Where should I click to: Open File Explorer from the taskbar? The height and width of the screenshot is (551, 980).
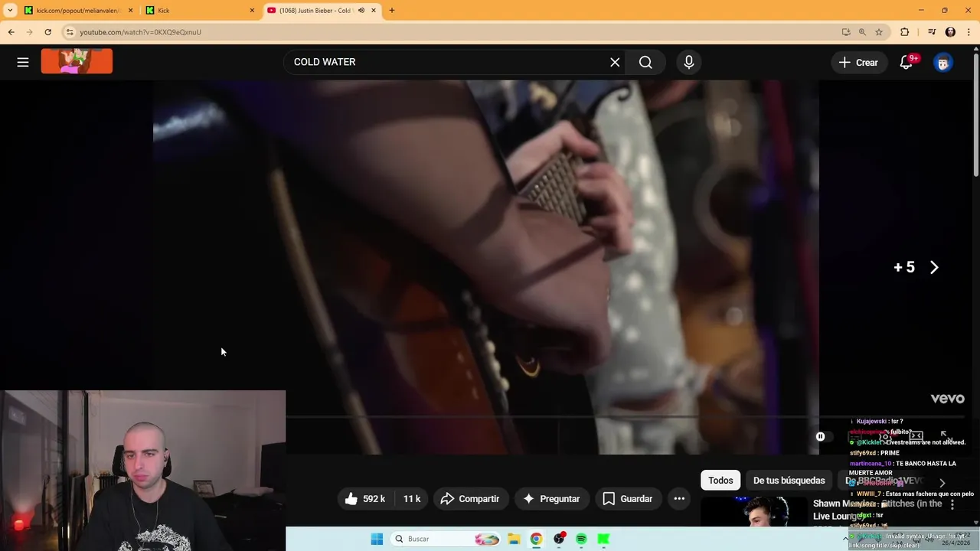(514, 539)
